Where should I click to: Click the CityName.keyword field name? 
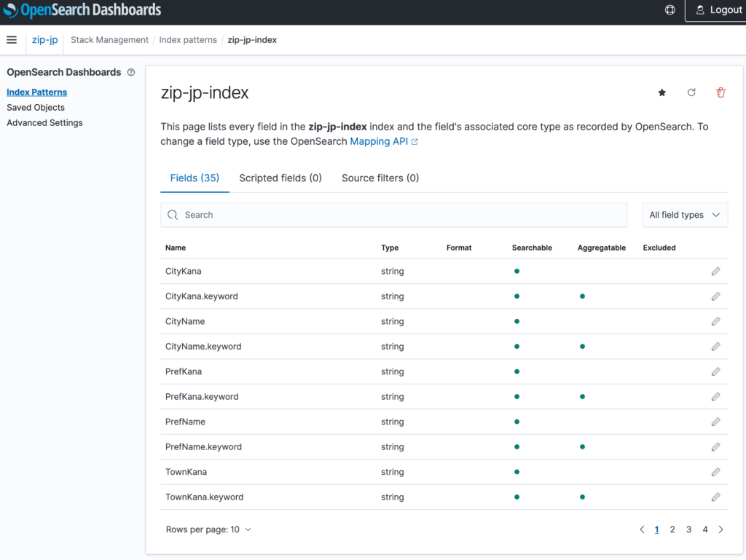(203, 347)
